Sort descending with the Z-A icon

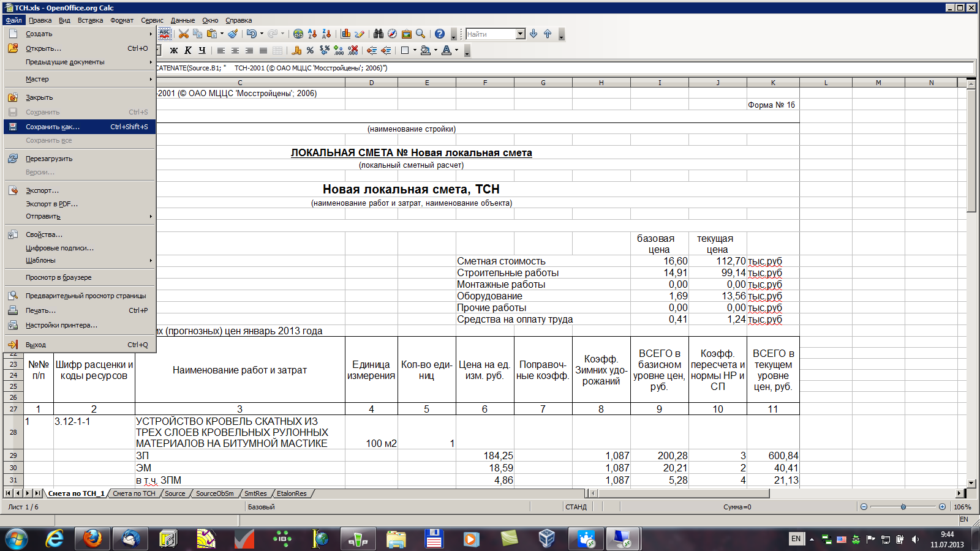(326, 34)
